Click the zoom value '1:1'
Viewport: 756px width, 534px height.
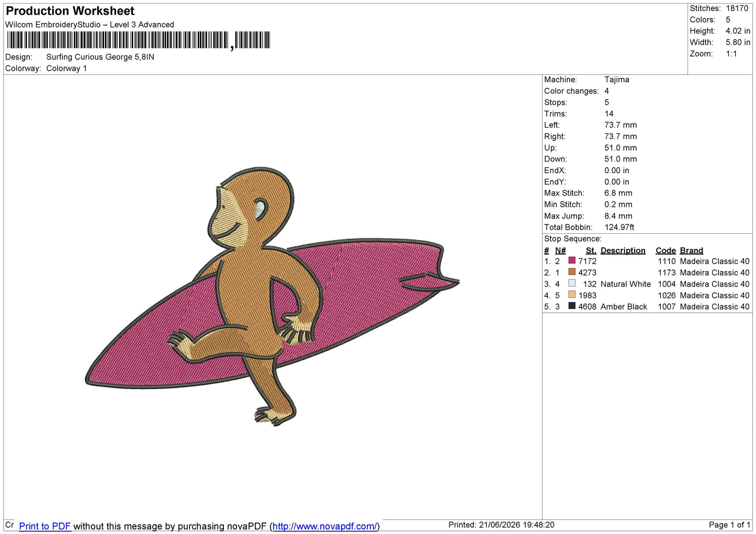731,54
